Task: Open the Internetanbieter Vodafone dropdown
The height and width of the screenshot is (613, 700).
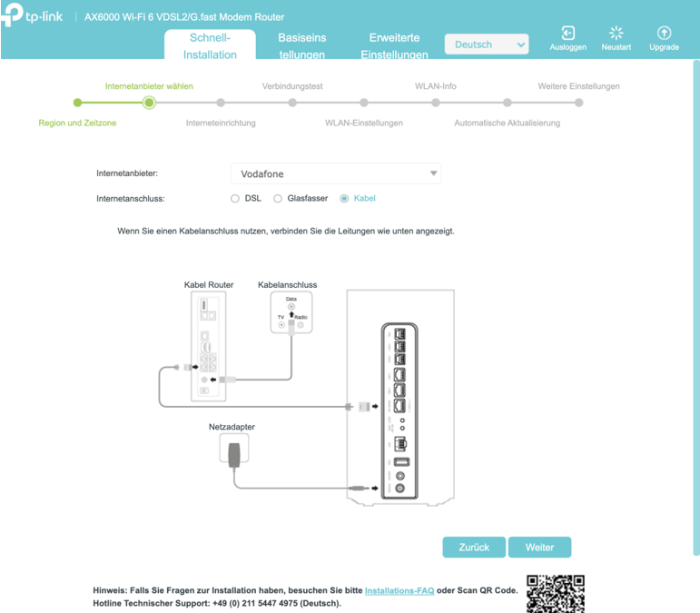Action: click(x=336, y=173)
